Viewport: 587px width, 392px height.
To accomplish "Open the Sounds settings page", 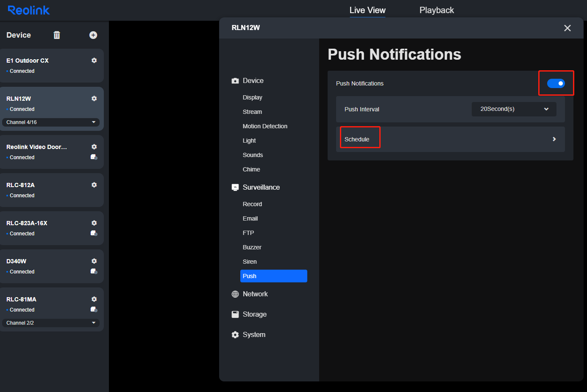I will [x=253, y=155].
